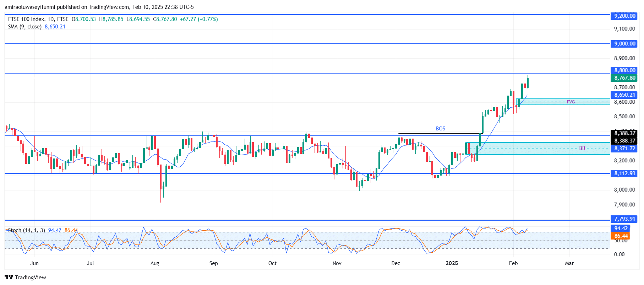Viewport: 644px width, 285px height.
Task: Click the Jul label on time axis
Action: tap(91, 263)
